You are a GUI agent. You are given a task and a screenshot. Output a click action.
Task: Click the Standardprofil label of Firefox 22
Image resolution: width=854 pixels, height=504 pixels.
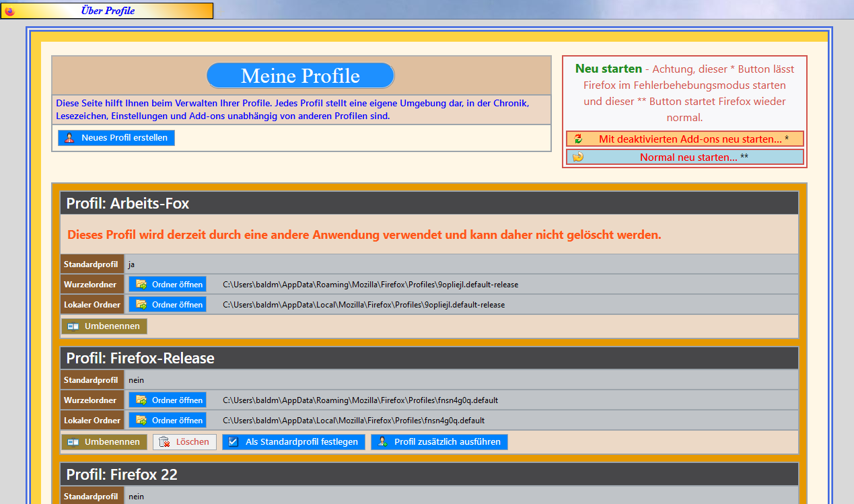pyautogui.click(x=92, y=497)
